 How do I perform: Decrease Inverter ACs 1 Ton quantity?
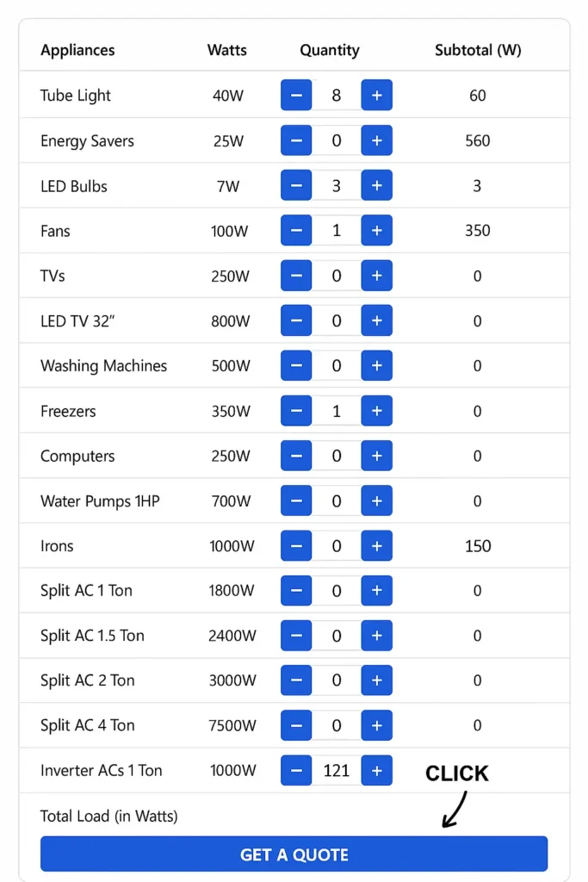tap(296, 770)
